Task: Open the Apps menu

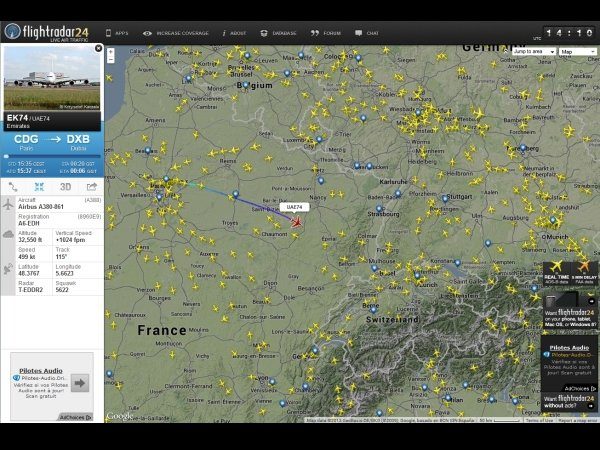Action: pyautogui.click(x=117, y=33)
